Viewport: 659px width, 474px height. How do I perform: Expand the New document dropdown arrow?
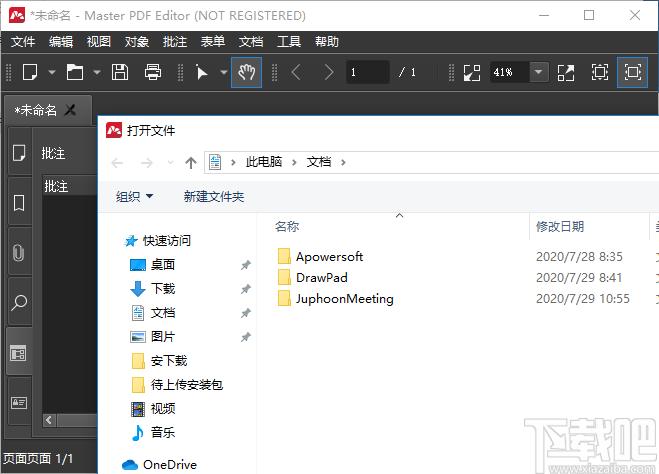(52, 72)
